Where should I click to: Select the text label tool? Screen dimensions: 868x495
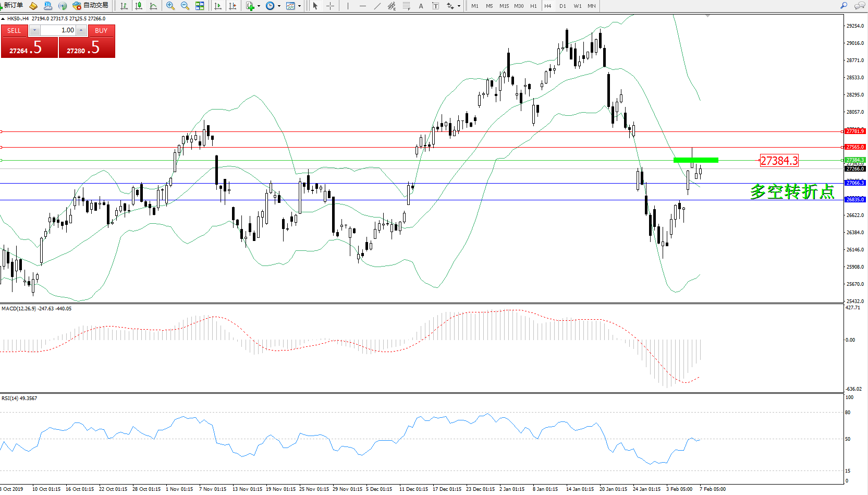click(x=421, y=6)
